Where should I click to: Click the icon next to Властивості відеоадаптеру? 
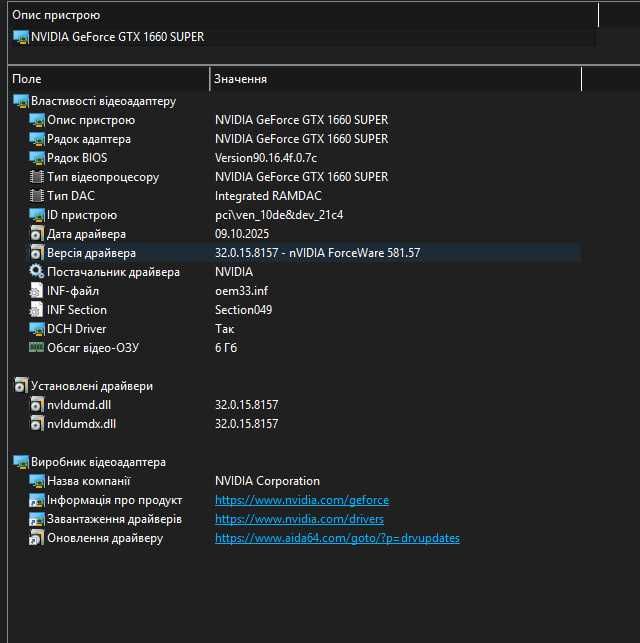click(x=20, y=101)
